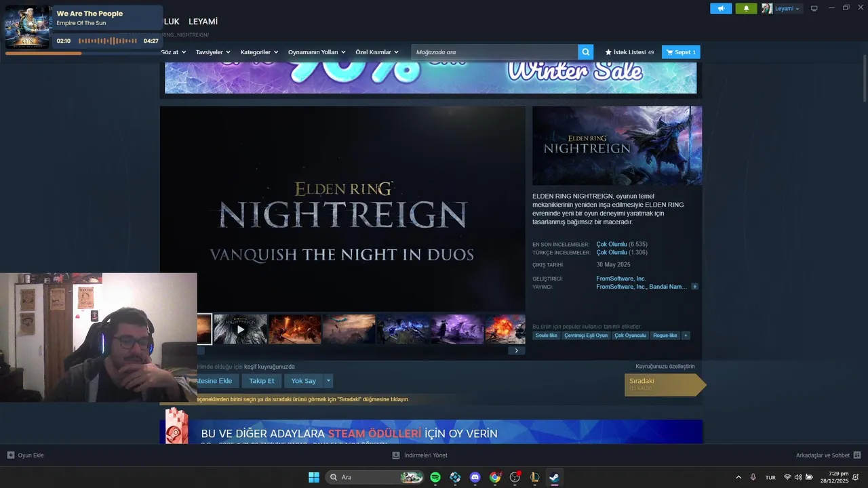Open 'Kuyruğunuzu özelleştirin' link

click(x=665, y=367)
